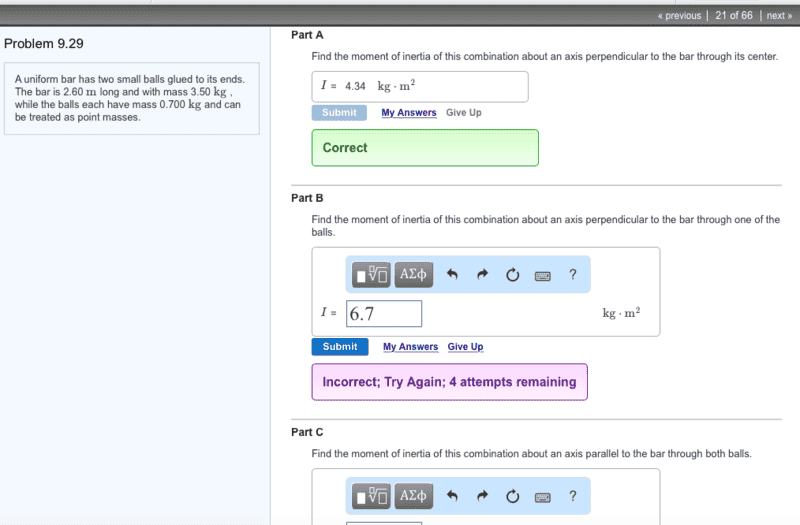The image size is (800, 525).
Task: Submit the Part B answer
Action: point(339,347)
